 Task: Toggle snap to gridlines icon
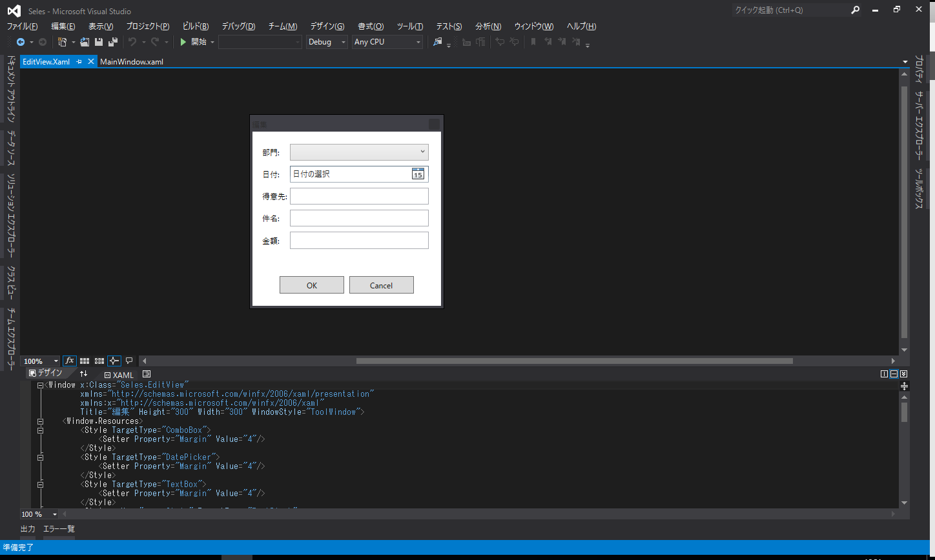(x=99, y=361)
